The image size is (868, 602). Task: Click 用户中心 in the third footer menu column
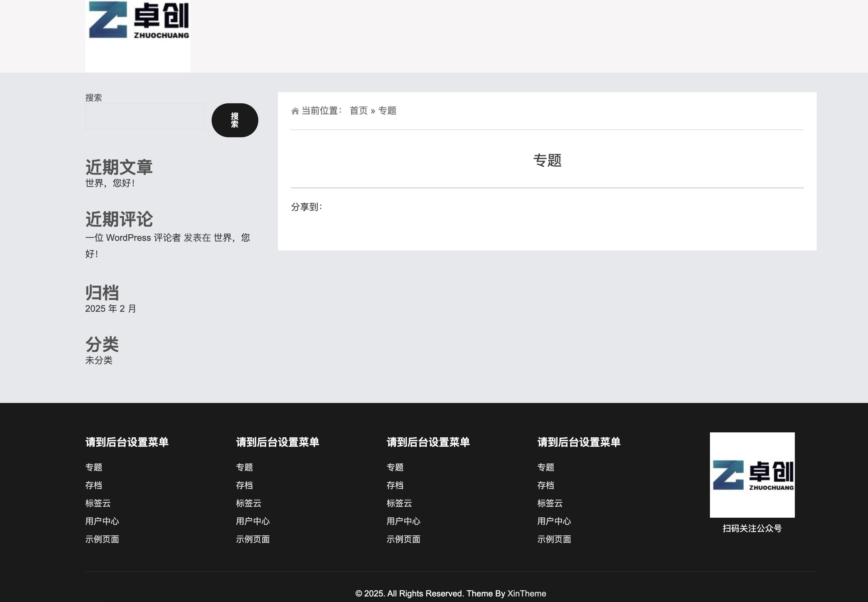coord(404,521)
